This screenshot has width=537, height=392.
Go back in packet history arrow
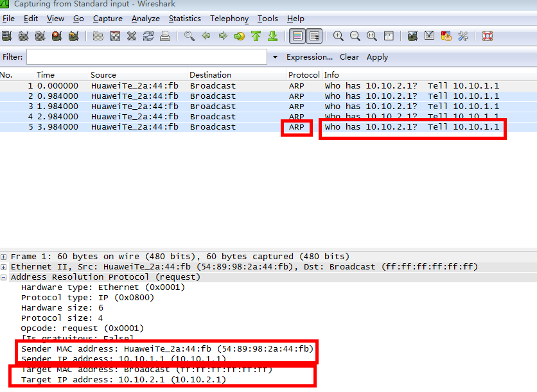206,36
